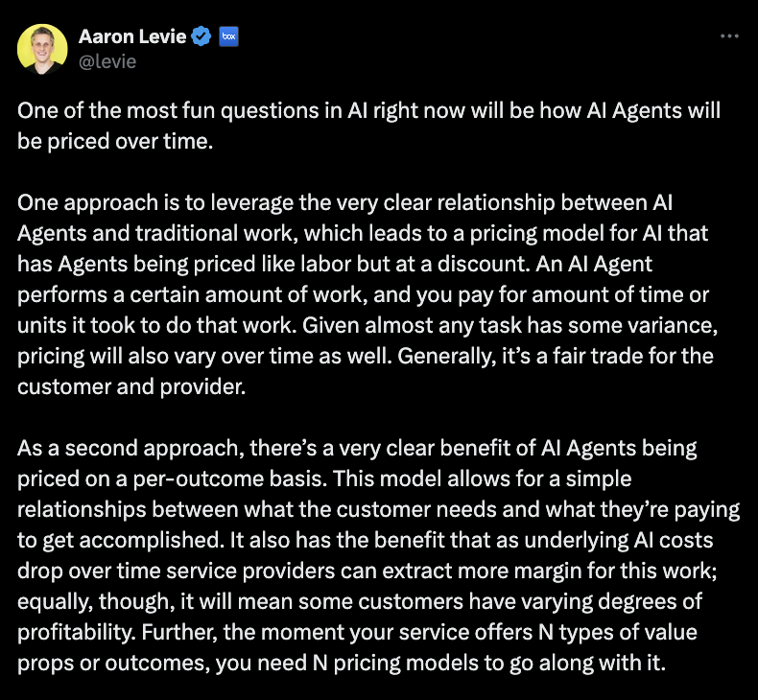Click the opening paragraph about AI Agents pricing

368,126
